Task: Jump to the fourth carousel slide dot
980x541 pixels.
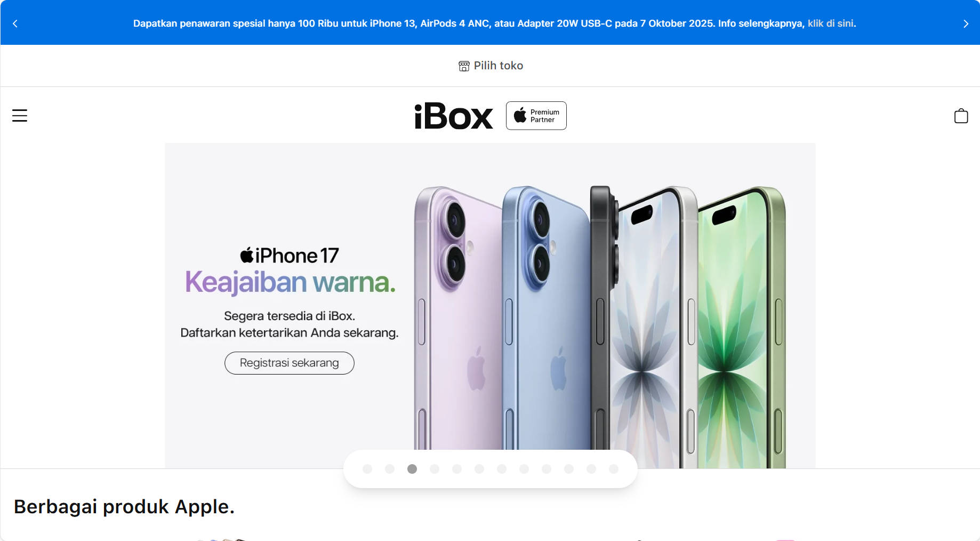Action: coord(435,469)
